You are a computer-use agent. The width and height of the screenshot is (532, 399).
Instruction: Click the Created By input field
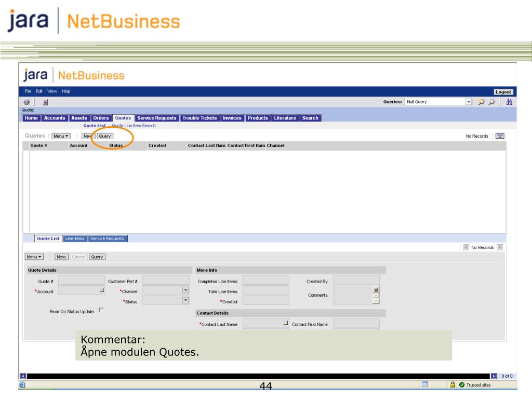point(356,280)
